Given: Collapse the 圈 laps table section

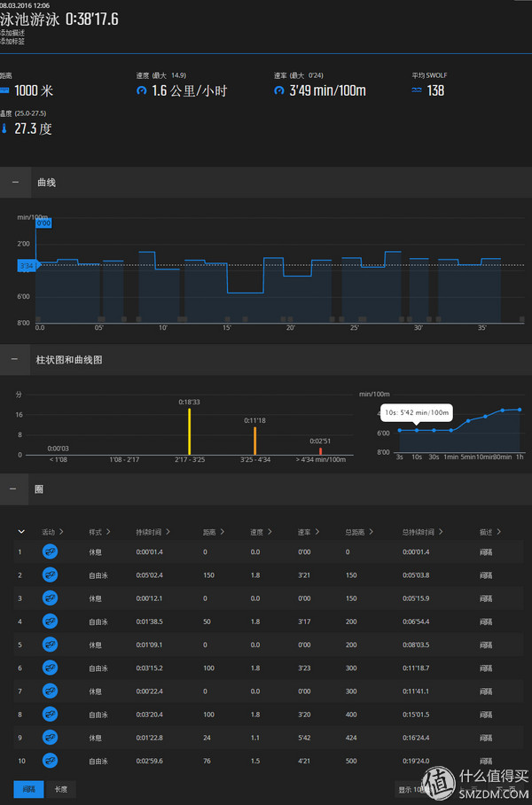Looking at the screenshot, I should tap(15, 488).
